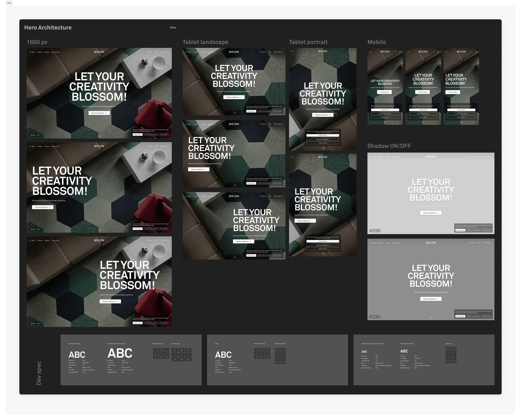Click the Note label beside Hero Architecture

(x=173, y=28)
